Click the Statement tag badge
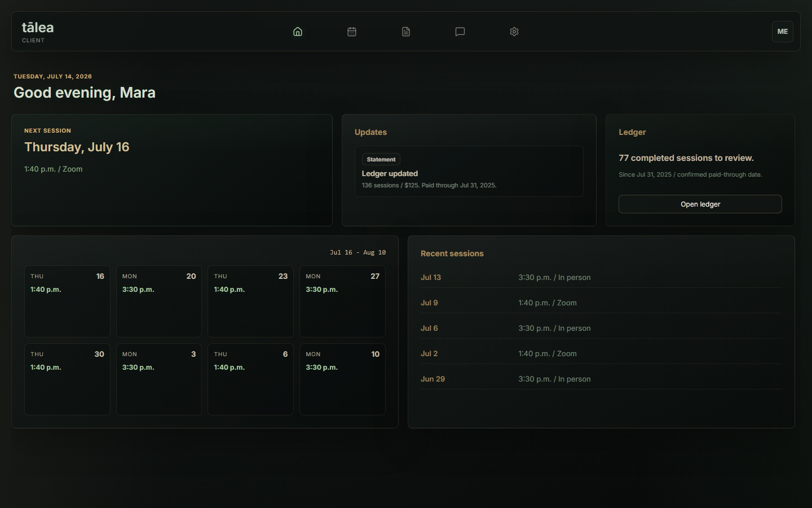Viewport: 812px width, 508px height. [381, 159]
